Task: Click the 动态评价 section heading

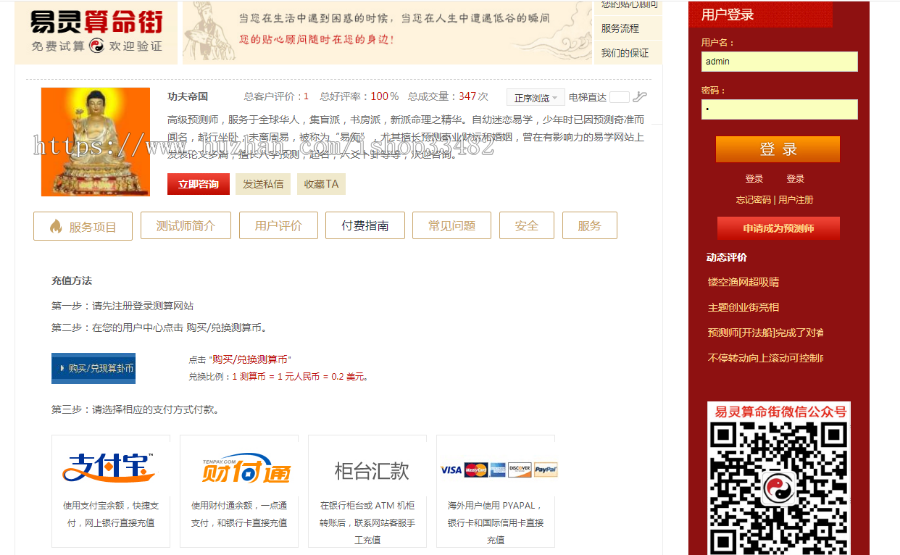Action: [727, 257]
